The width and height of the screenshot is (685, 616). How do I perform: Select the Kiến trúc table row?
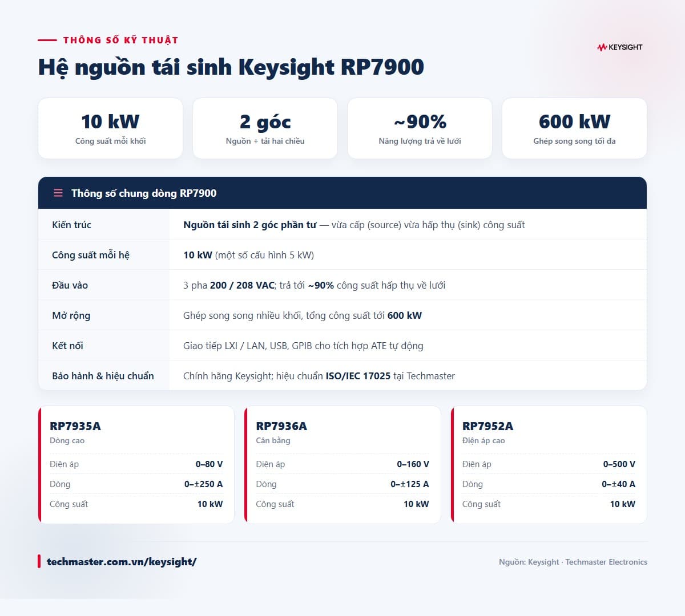coord(342,225)
